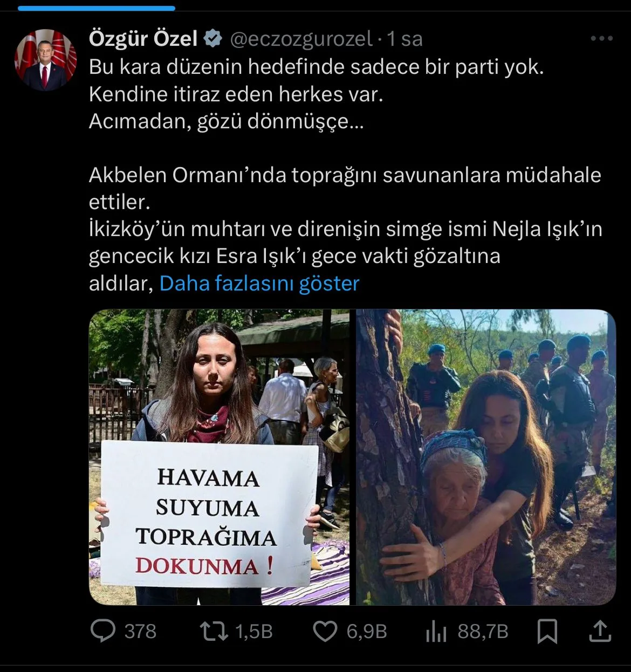Screen dimensions: 631x672
Task: Repost the tweet via retweet icon
Action: [x=214, y=631]
